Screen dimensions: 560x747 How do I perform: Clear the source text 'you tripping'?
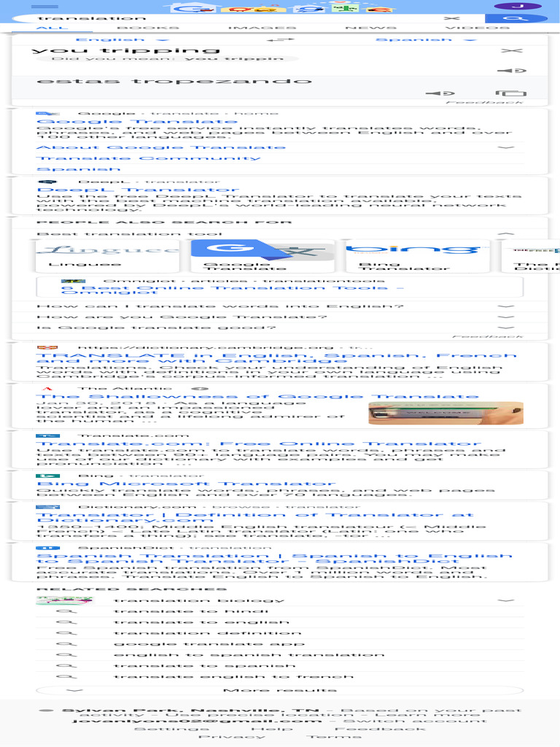coord(512,50)
